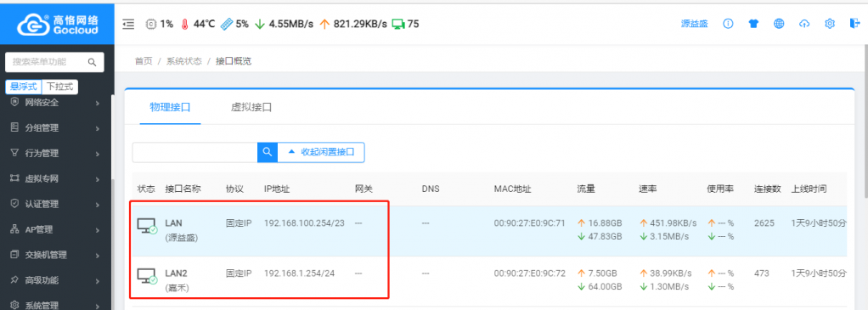Viewport: 868px width, 310px height.
Task: Expand the 系统管理 menu chevron
Action: point(97,306)
